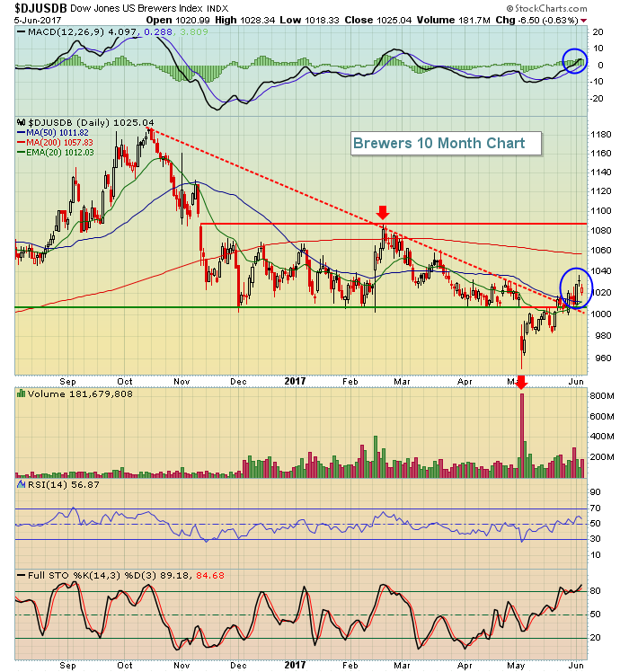
Task: Click the MACD(12,26,9) indicator label
Action: coord(66,32)
